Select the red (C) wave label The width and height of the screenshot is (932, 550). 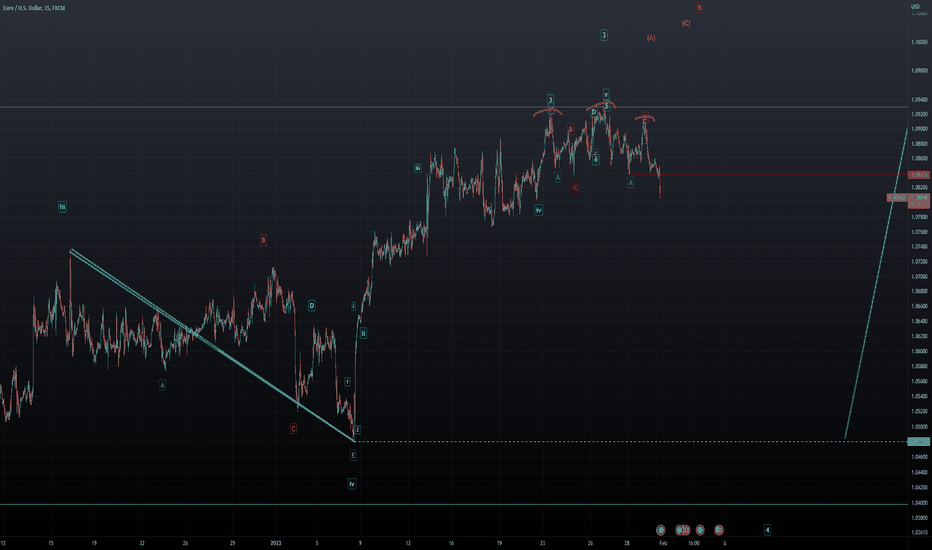(x=686, y=23)
